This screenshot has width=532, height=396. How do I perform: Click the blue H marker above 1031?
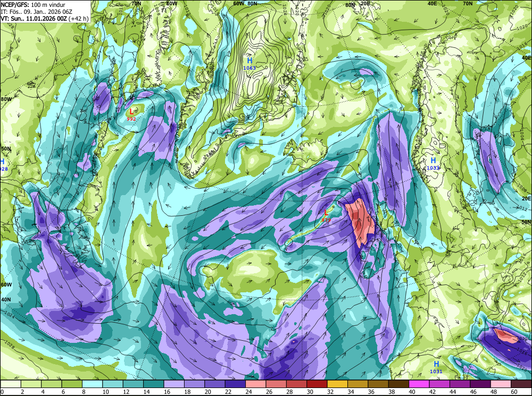coord(436,364)
